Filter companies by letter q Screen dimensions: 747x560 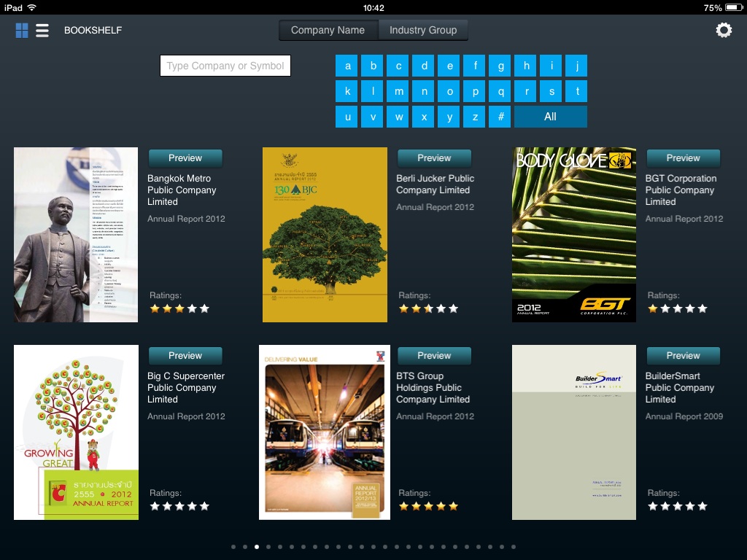click(501, 91)
